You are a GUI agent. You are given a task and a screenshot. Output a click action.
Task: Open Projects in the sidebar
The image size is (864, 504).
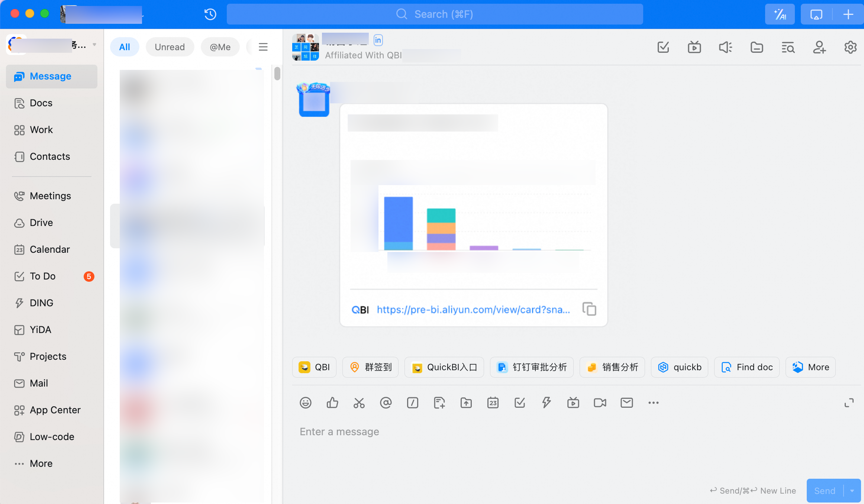coord(52,356)
